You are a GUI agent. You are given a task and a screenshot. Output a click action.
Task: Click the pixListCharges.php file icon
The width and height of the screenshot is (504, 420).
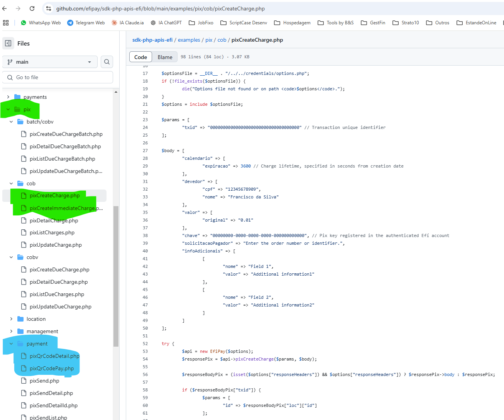(x=24, y=232)
